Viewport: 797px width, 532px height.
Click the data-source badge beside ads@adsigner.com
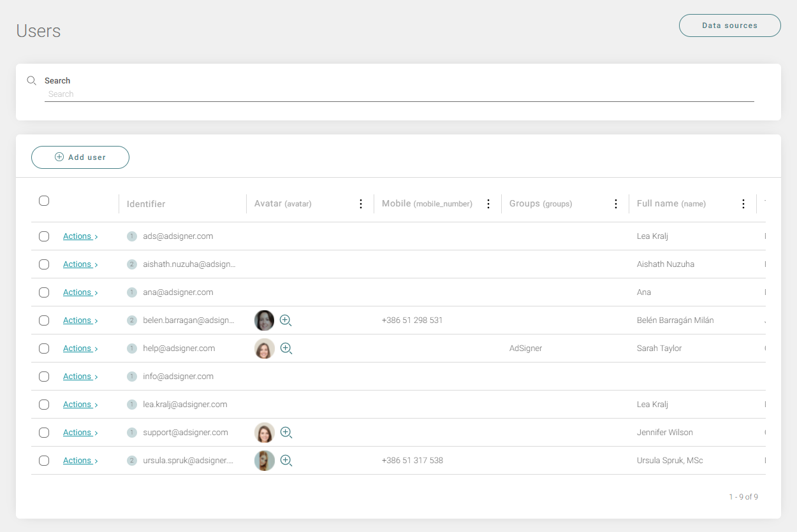click(132, 236)
